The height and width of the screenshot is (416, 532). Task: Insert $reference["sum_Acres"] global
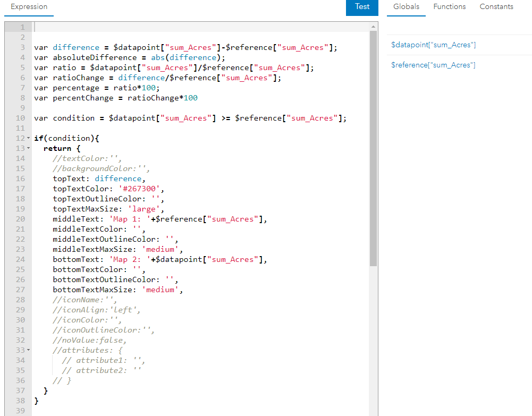pos(433,65)
